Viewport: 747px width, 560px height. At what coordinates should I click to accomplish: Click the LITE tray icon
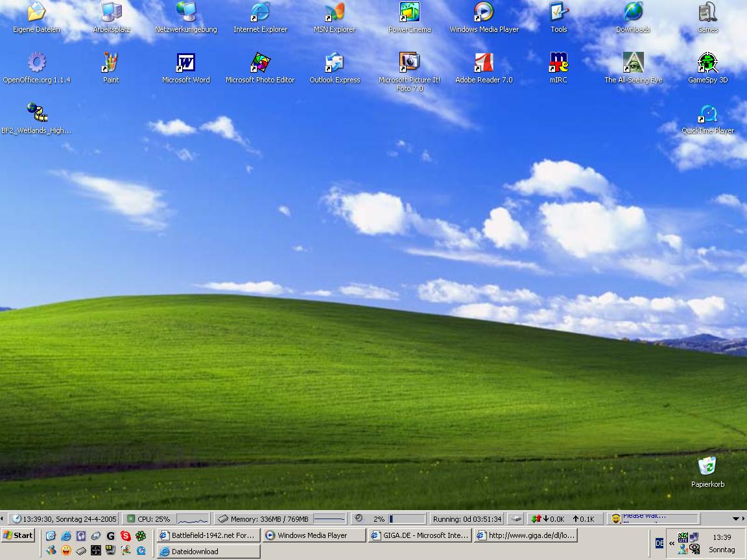pos(683,537)
